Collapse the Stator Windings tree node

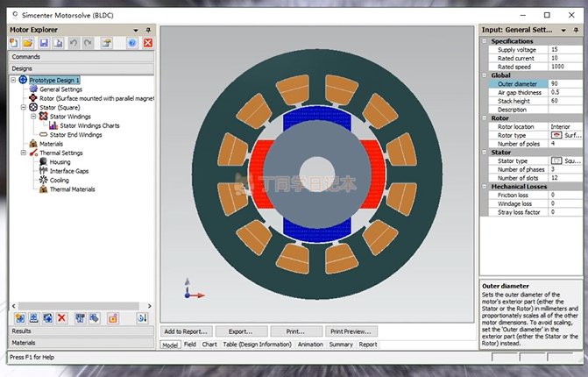(x=33, y=116)
